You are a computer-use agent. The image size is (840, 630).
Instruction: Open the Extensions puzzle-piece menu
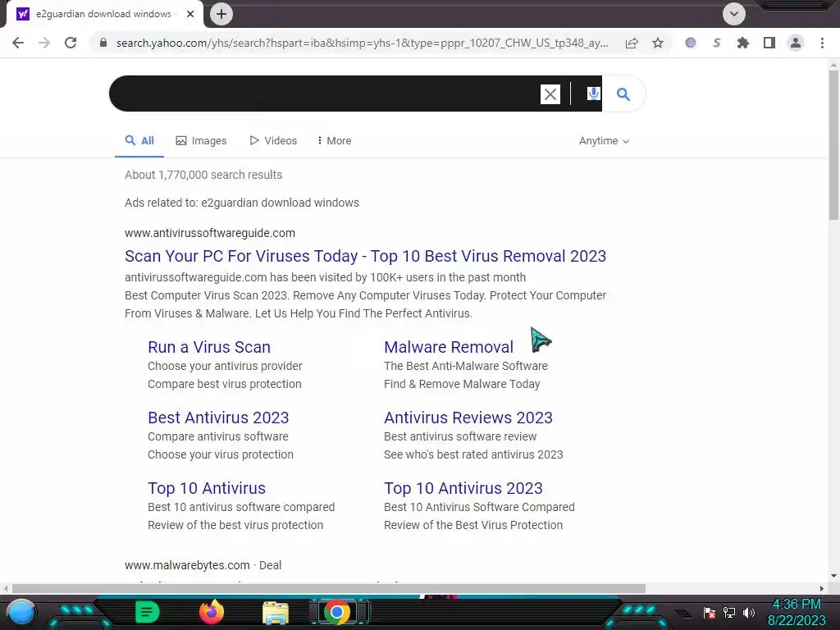click(743, 43)
